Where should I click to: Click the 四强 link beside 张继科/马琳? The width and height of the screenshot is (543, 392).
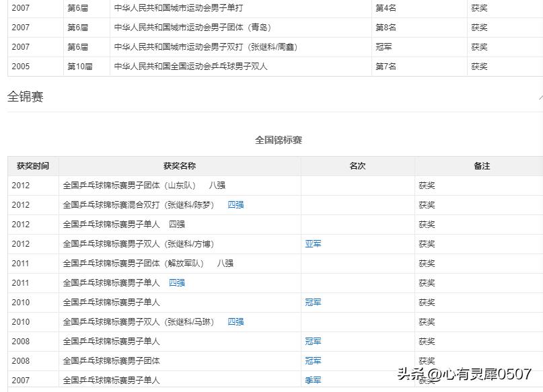[x=236, y=322]
